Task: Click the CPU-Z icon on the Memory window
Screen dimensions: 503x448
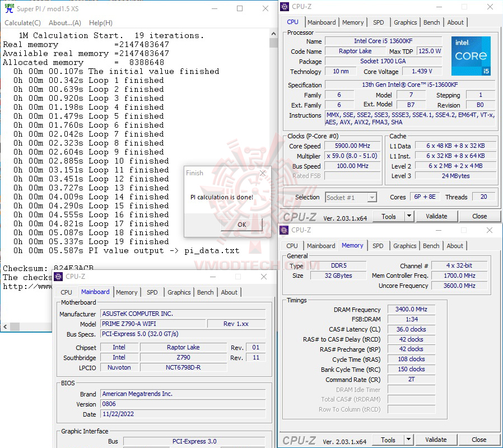Action: [283, 230]
